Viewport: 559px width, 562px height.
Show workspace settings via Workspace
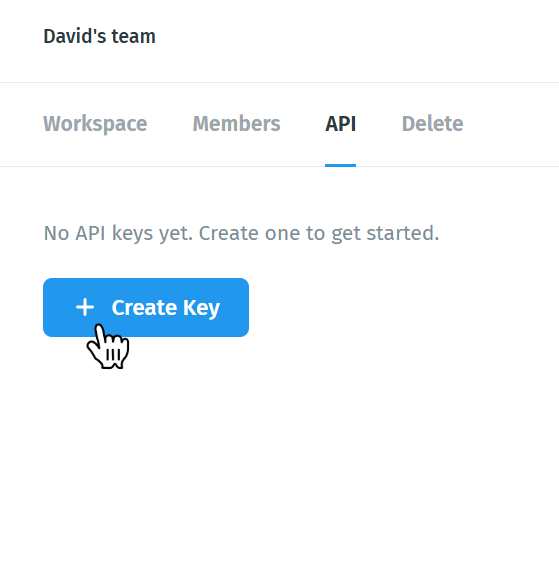(95, 124)
